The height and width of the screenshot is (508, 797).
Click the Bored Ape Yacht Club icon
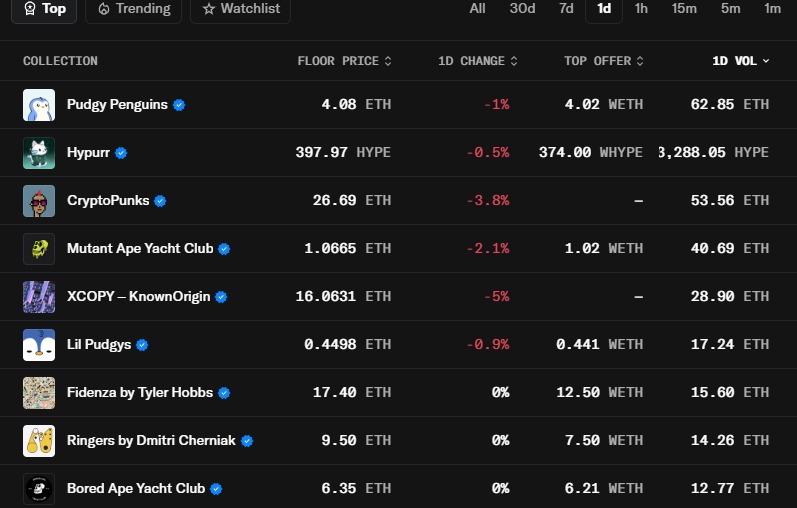(x=39, y=489)
